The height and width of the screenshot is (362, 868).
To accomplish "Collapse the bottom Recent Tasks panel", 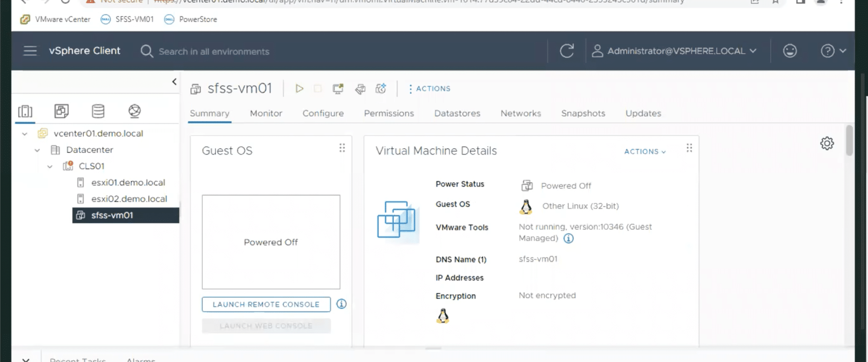I will [x=26, y=359].
